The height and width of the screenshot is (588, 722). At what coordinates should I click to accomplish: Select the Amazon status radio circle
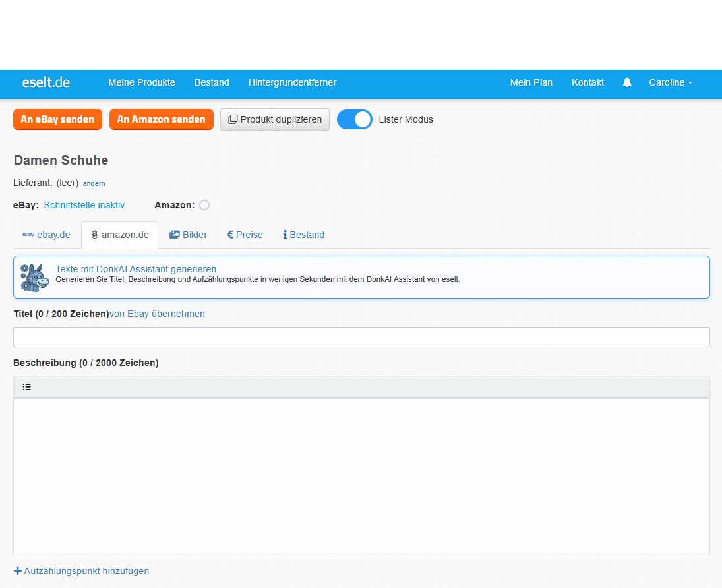point(204,205)
